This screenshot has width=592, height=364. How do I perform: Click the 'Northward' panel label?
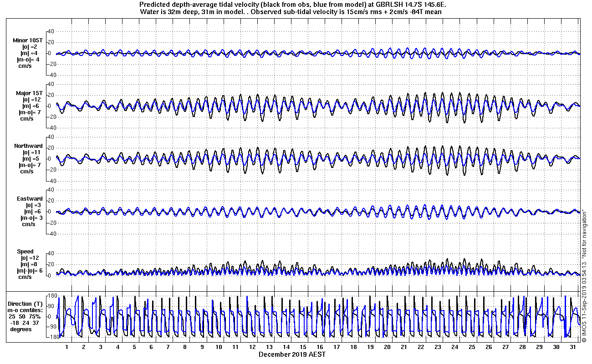coord(29,146)
